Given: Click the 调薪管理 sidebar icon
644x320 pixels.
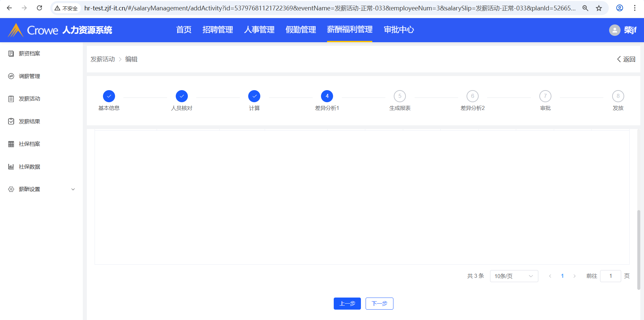Looking at the screenshot, I should tap(11, 76).
